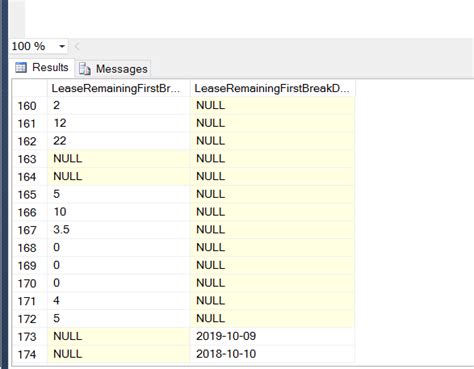Click the cell with value 3.5 in row 167
Image resolution: width=474 pixels, height=369 pixels.
tap(118, 230)
